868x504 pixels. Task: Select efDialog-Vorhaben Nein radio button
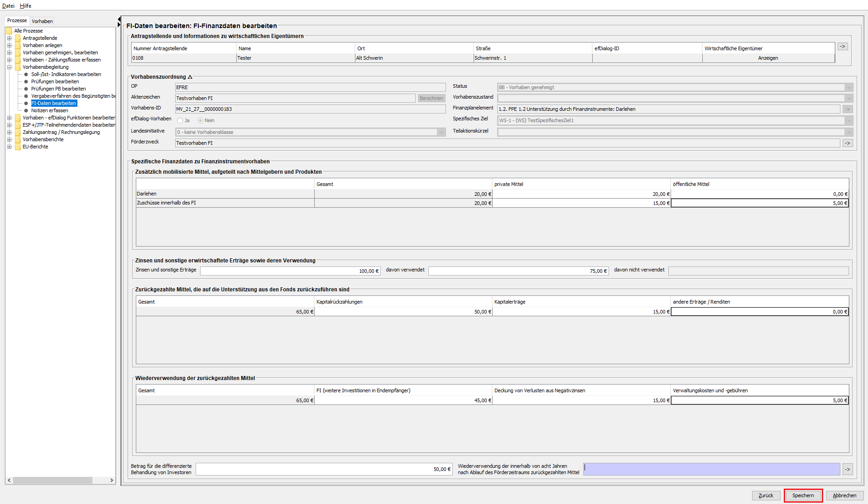tap(200, 120)
